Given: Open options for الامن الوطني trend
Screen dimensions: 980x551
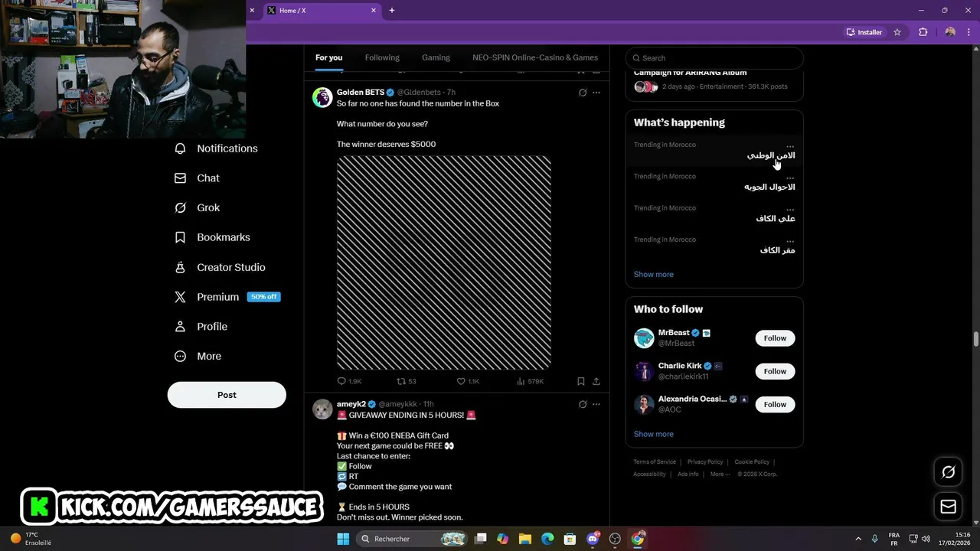Looking at the screenshot, I should (x=790, y=145).
